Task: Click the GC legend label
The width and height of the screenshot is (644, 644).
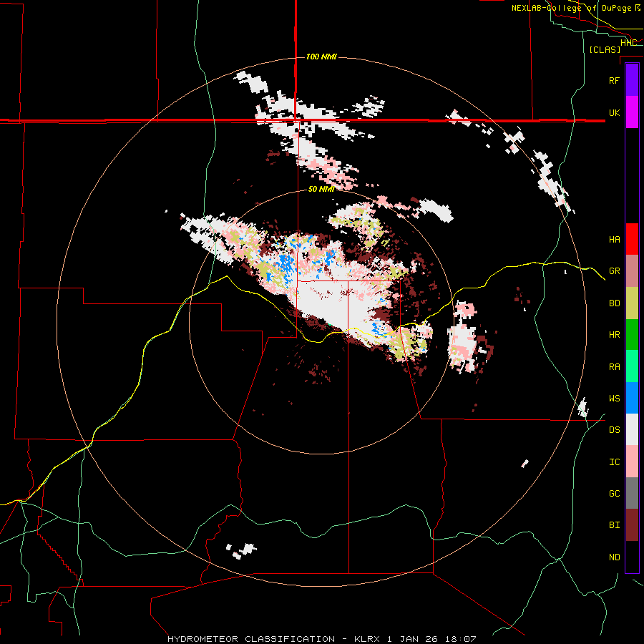Action: point(614,494)
